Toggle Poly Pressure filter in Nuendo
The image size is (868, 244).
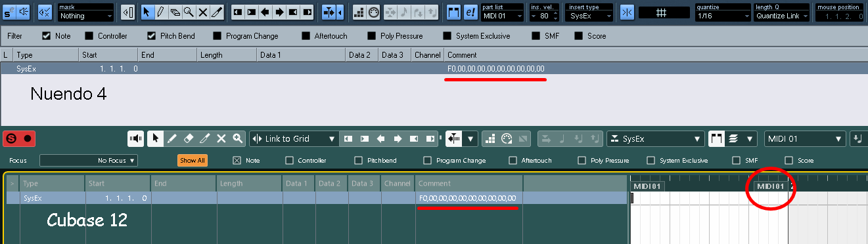coord(372,35)
